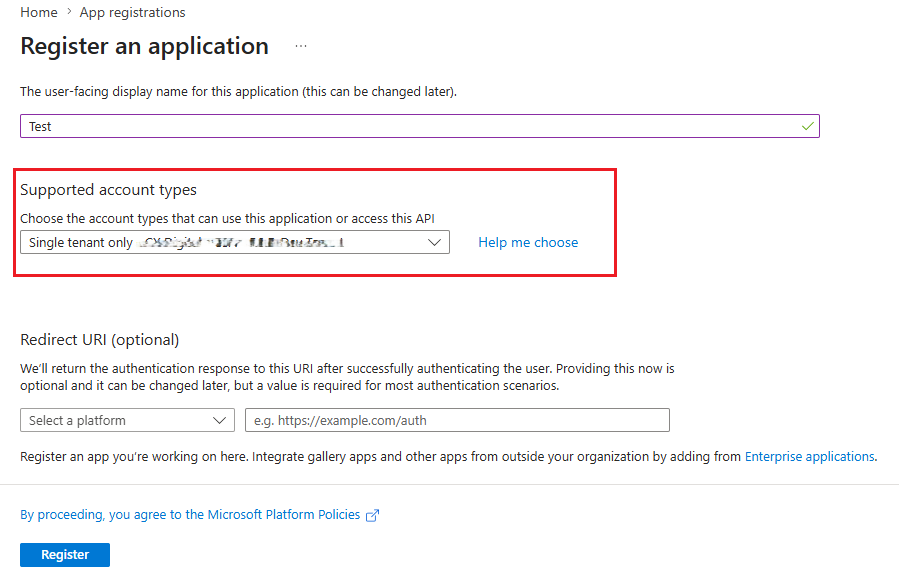Click the Supported account types heading
This screenshot has width=899, height=573.
[x=108, y=190]
